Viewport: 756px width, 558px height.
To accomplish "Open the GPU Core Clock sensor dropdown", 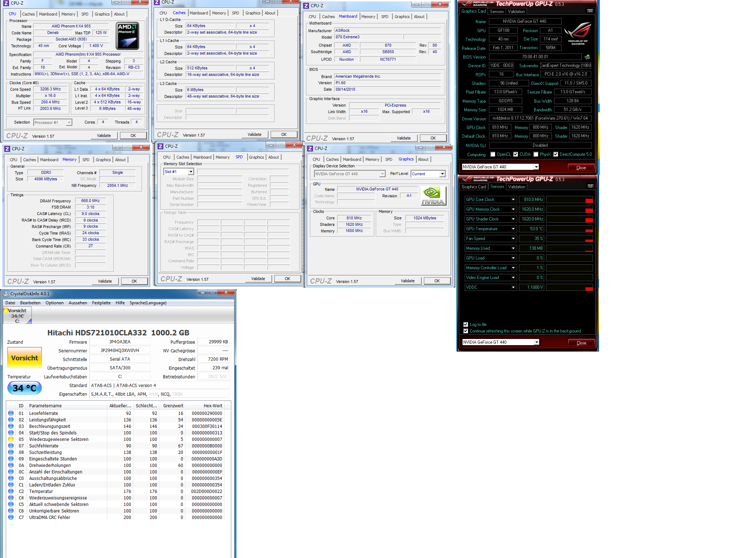I will [x=513, y=199].
